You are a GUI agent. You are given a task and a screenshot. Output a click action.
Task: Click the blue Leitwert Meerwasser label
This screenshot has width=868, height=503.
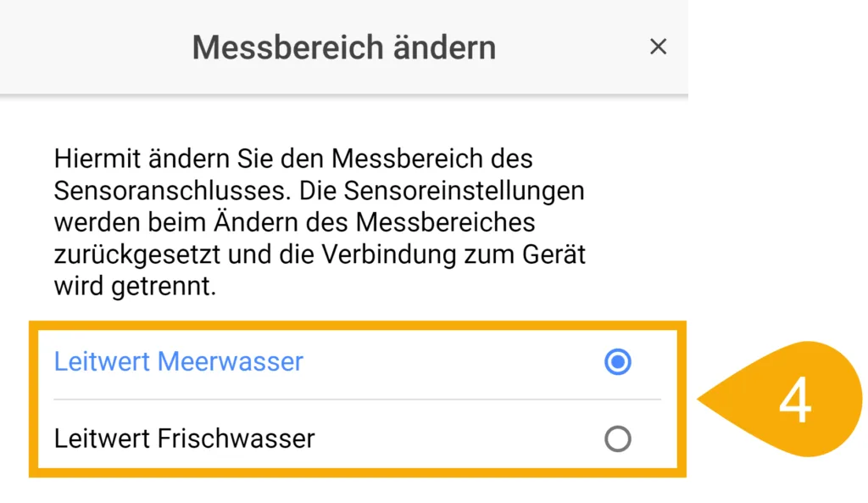178,362
